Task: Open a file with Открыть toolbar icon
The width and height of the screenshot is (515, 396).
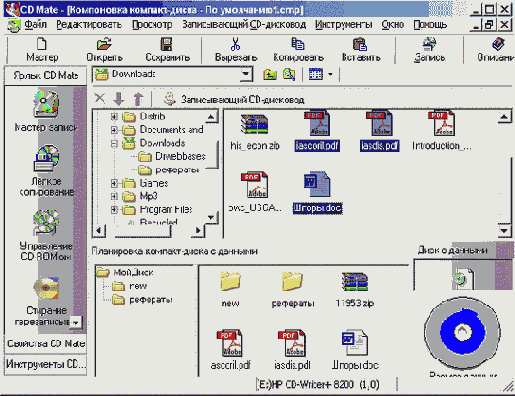Action: 104,49
